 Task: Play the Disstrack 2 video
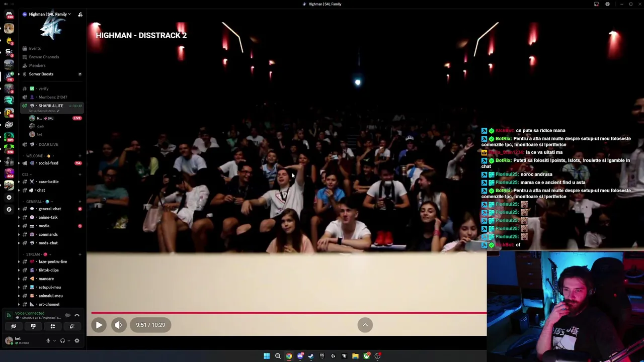pyautogui.click(x=99, y=325)
